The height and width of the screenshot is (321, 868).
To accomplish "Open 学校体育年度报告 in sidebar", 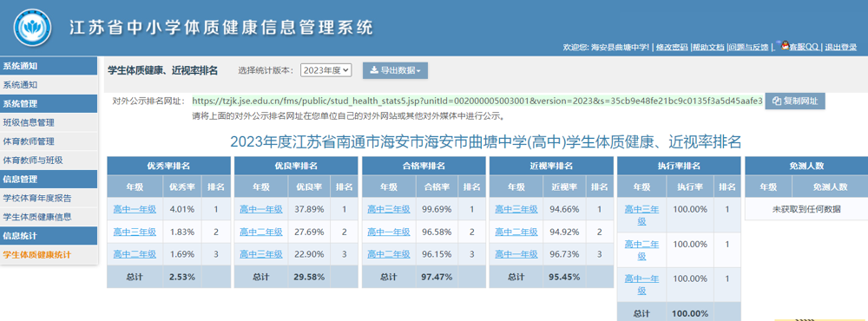I will point(49,198).
